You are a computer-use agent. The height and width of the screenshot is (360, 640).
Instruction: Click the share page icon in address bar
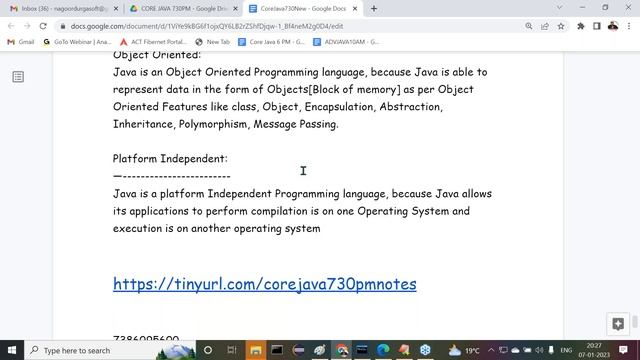[x=545, y=26]
